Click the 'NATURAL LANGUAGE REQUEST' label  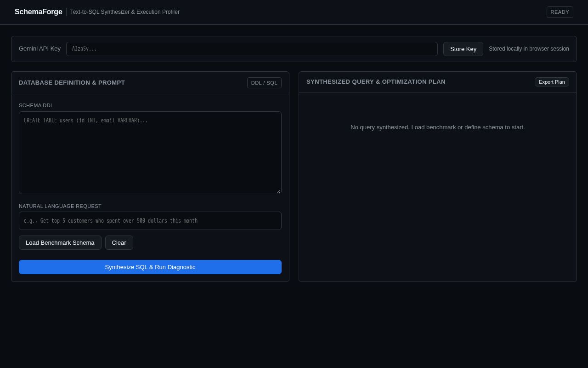60,206
